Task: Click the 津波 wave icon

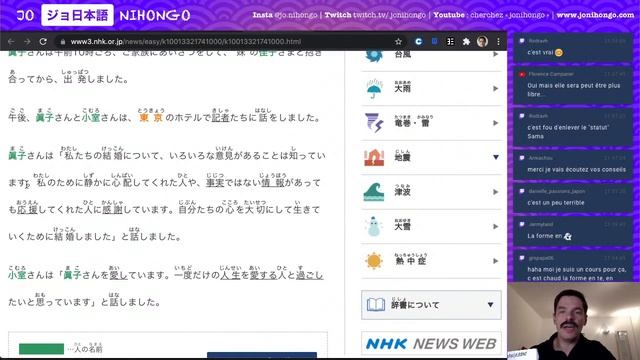Action: [x=374, y=192]
